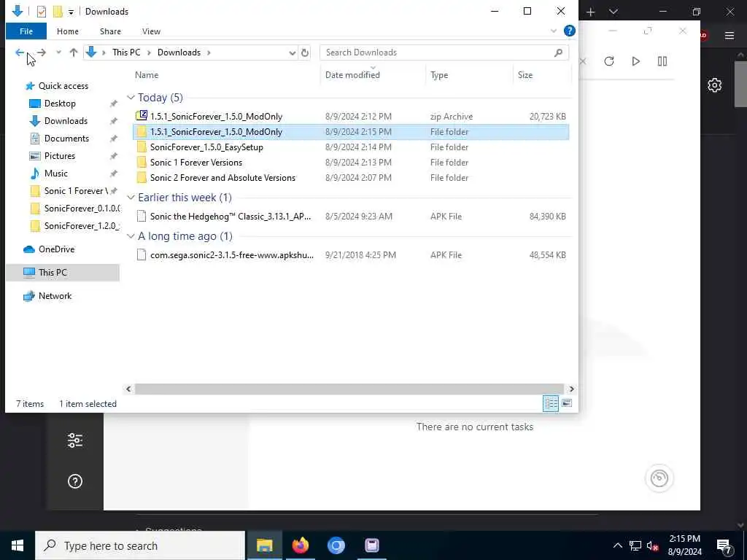The width and height of the screenshot is (747, 560).
Task: Click chevron after Downloads in address bar
Action: point(209,52)
